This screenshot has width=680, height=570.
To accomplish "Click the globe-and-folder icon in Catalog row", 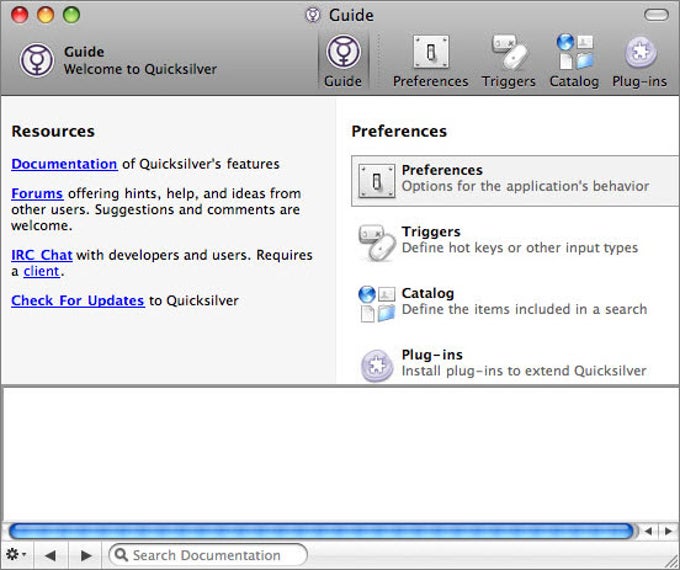I will point(377,304).
